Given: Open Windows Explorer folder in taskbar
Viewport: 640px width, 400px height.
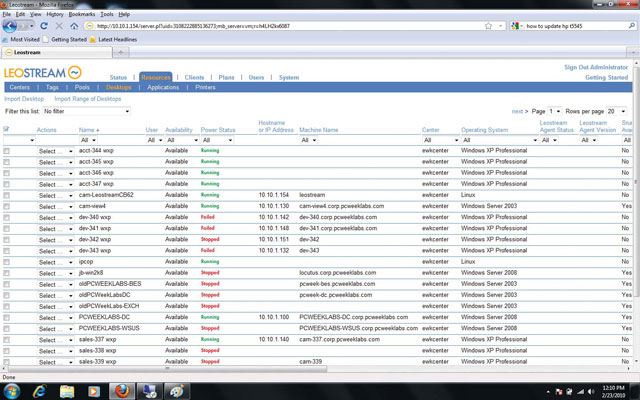Looking at the screenshot, I should (x=67, y=391).
